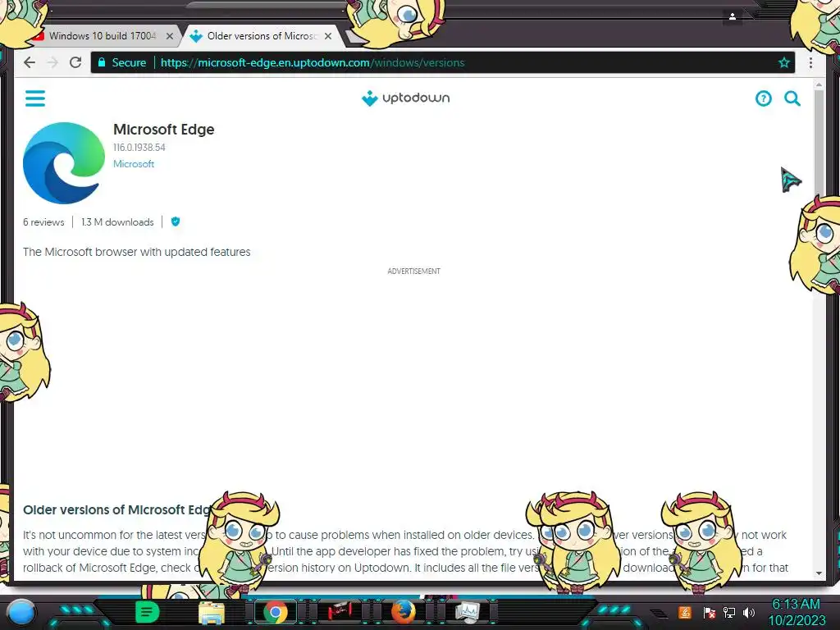This screenshot has height=630, width=840.
Task: Bookmark this page with the star
Action: pos(783,62)
